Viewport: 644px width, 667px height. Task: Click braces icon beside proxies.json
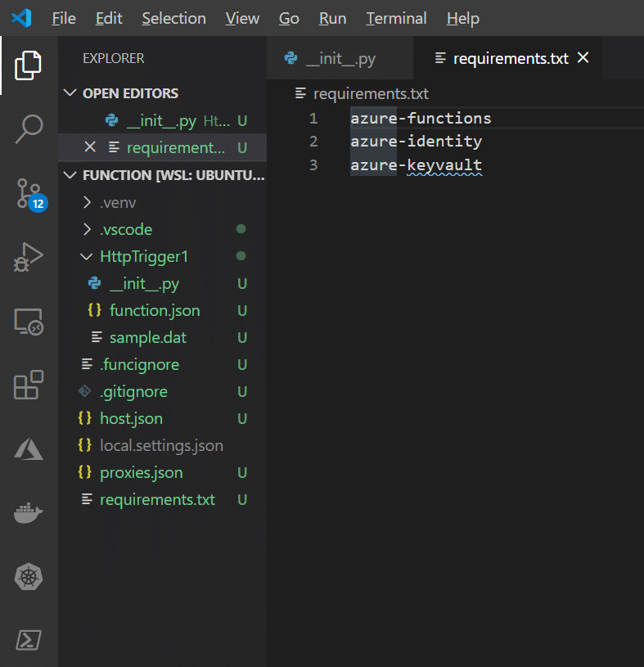point(84,472)
